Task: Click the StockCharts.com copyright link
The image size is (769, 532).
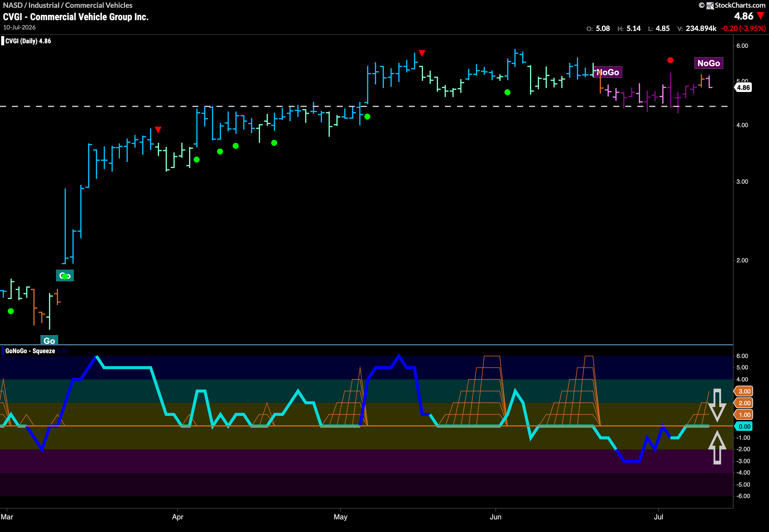Action: coord(732,5)
